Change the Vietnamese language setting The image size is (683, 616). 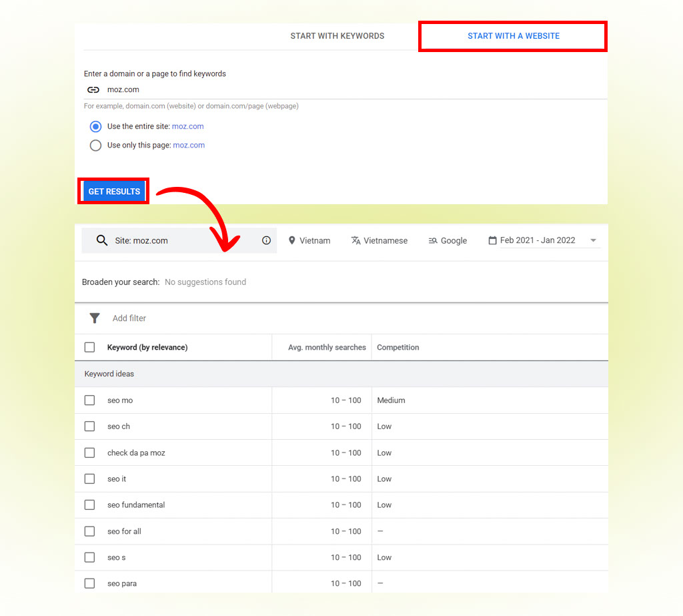click(380, 241)
